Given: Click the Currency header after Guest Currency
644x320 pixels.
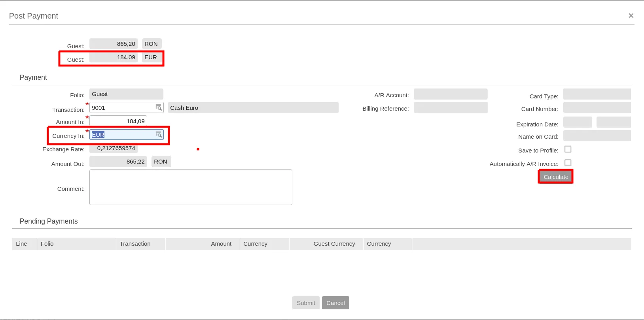Looking at the screenshot, I should (388, 244).
